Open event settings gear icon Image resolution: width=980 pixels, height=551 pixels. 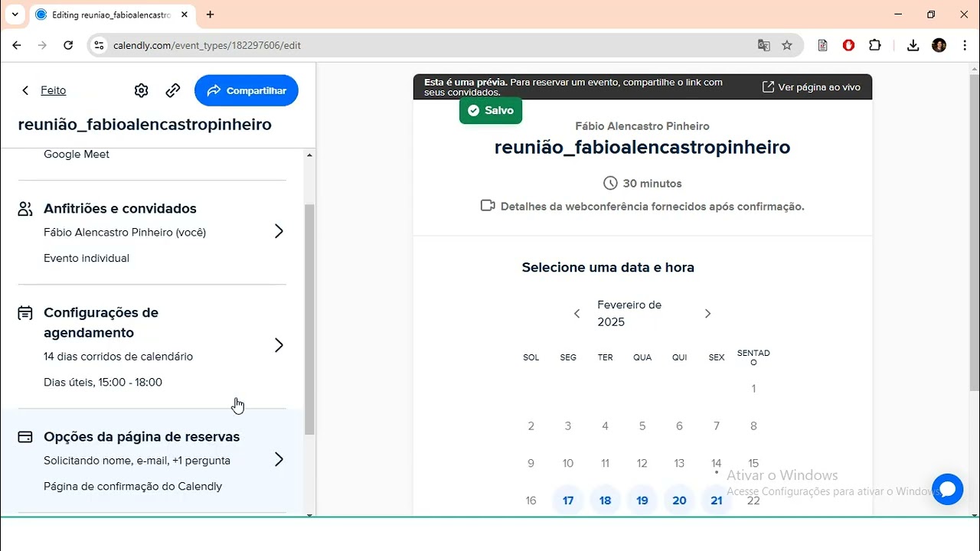(141, 90)
